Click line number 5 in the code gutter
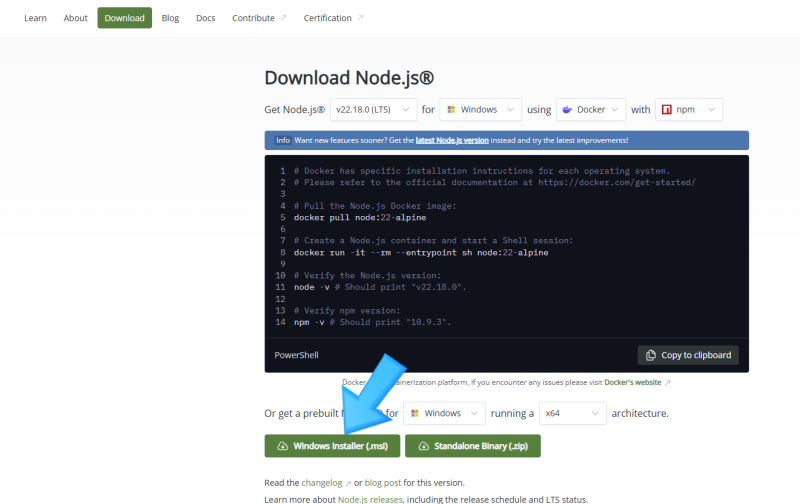The width and height of the screenshot is (800, 504). tap(283, 218)
